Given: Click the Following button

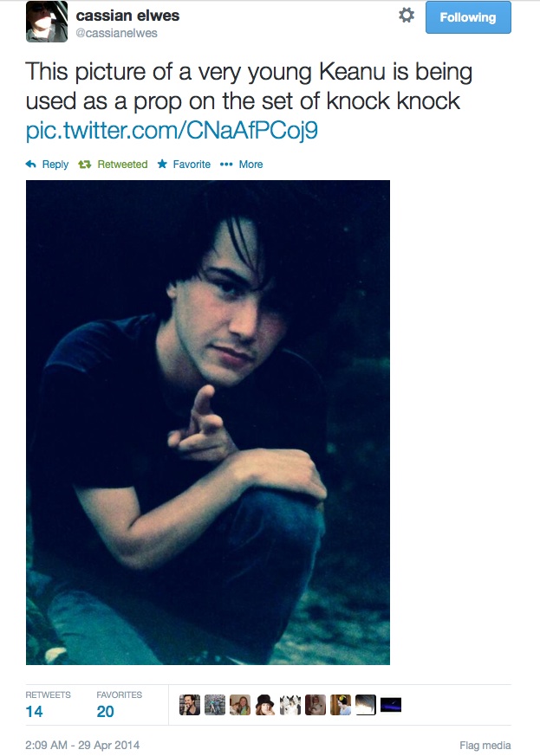Looking at the screenshot, I should click(x=468, y=17).
